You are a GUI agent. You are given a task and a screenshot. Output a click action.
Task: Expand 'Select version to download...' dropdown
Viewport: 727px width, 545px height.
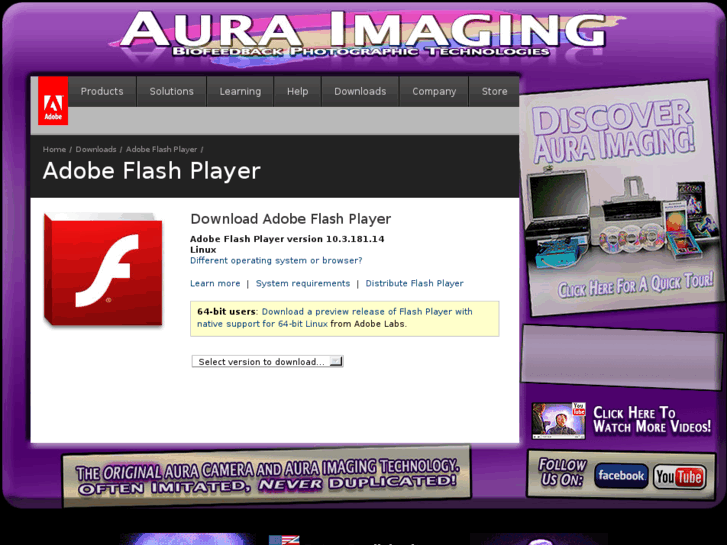click(268, 361)
